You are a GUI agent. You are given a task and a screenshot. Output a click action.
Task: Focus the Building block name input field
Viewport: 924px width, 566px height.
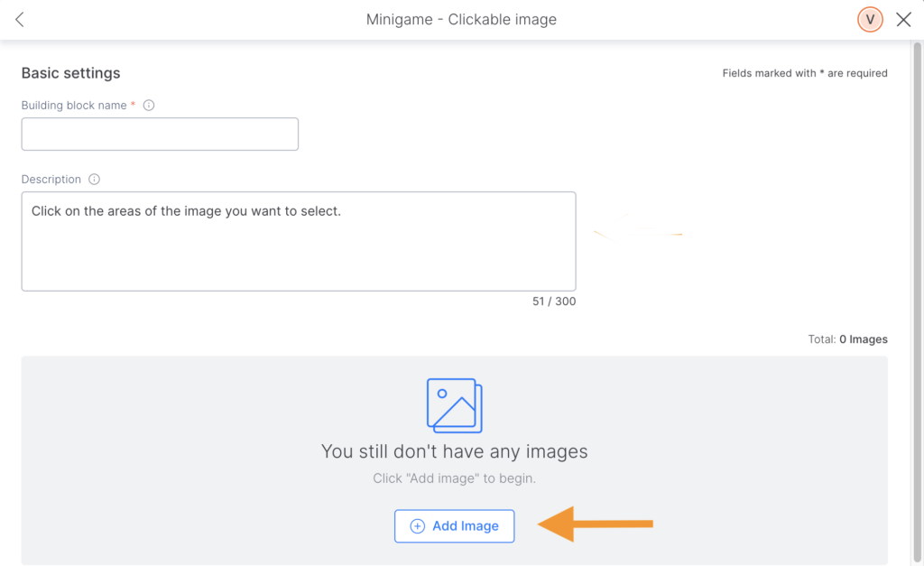pos(160,135)
